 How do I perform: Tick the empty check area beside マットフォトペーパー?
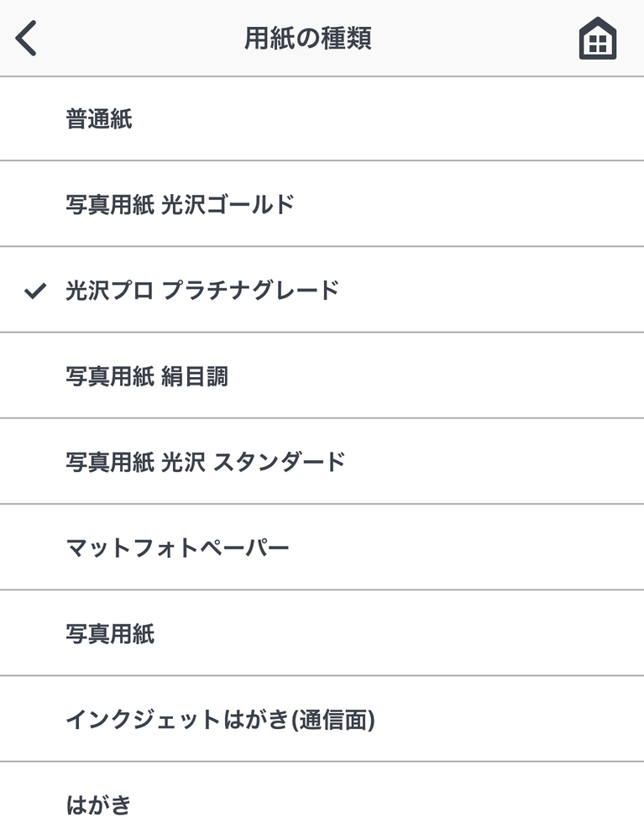[x=35, y=548]
